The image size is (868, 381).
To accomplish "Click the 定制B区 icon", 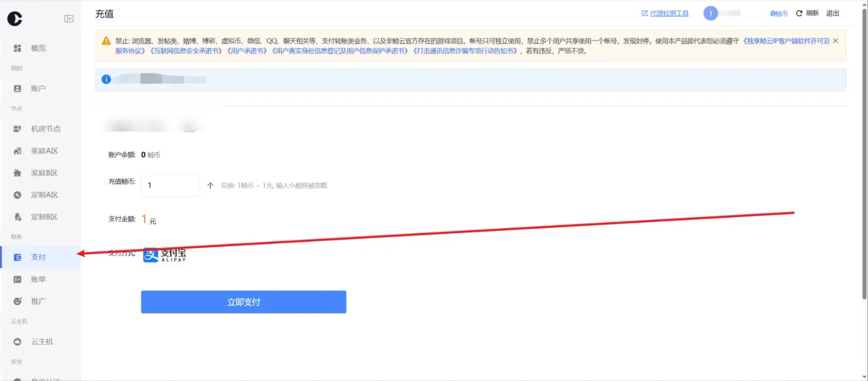I will [17, 217].
